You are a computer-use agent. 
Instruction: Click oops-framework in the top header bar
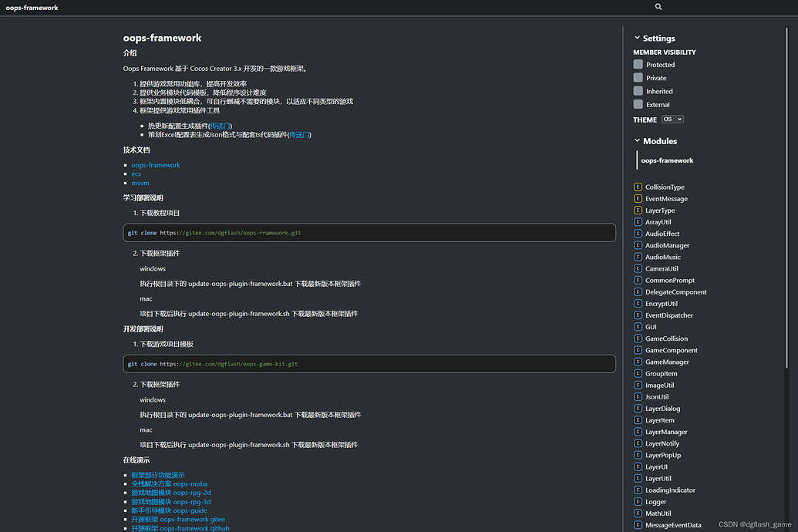pos(32,7)
